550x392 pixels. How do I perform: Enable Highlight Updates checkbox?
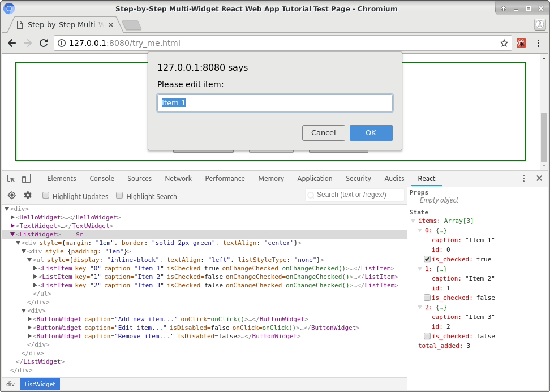(x=46, y=195)
